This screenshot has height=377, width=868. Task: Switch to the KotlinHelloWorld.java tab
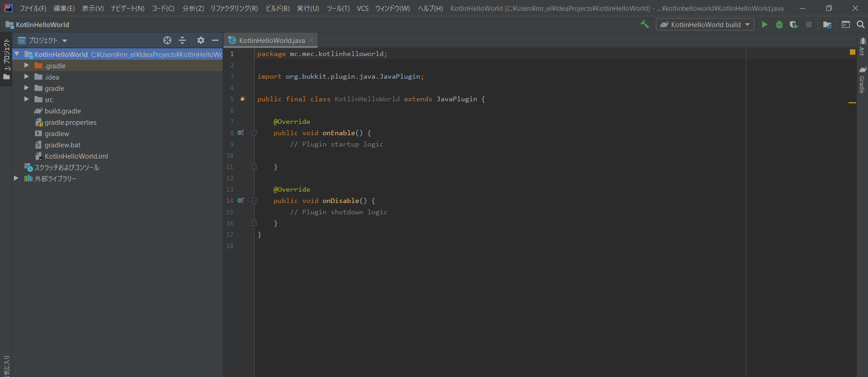(271, 40)
